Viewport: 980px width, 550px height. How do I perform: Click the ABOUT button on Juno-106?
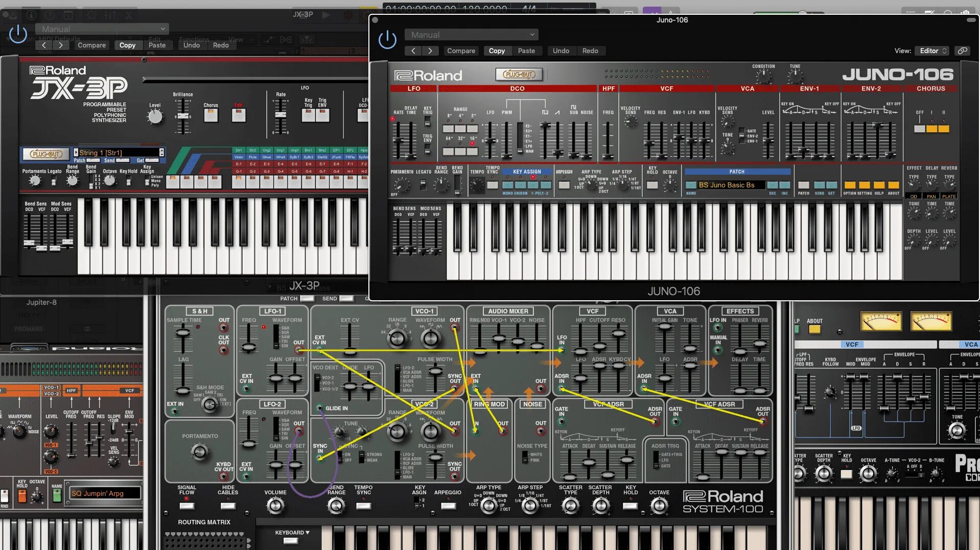(x=894, y=185)
